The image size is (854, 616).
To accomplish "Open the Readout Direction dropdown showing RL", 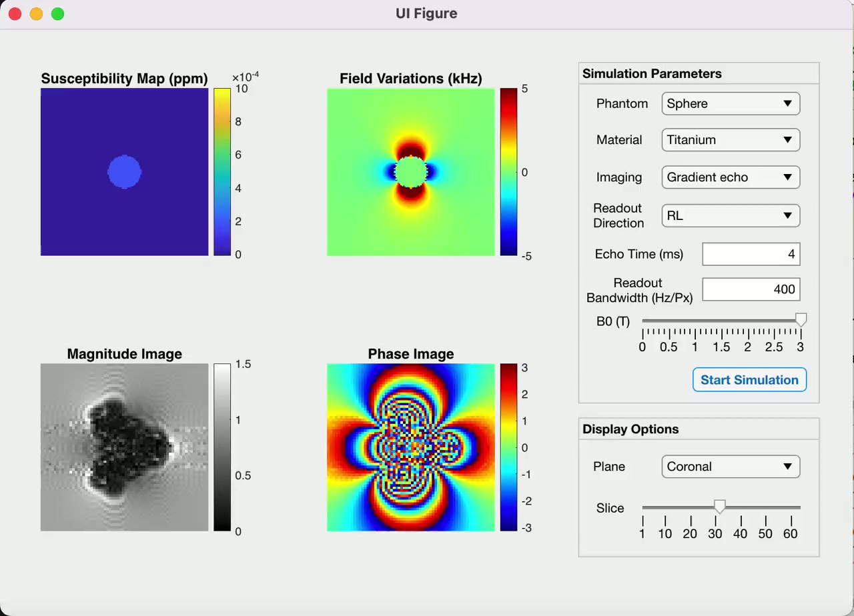I will click(x=731, y=216).
